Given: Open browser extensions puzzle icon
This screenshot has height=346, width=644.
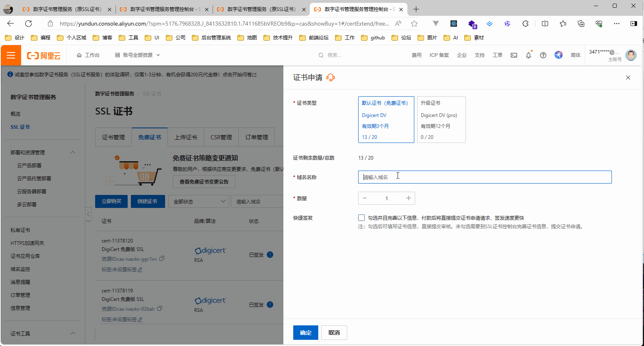Looking at the screenshot, I should coord(525,24).
